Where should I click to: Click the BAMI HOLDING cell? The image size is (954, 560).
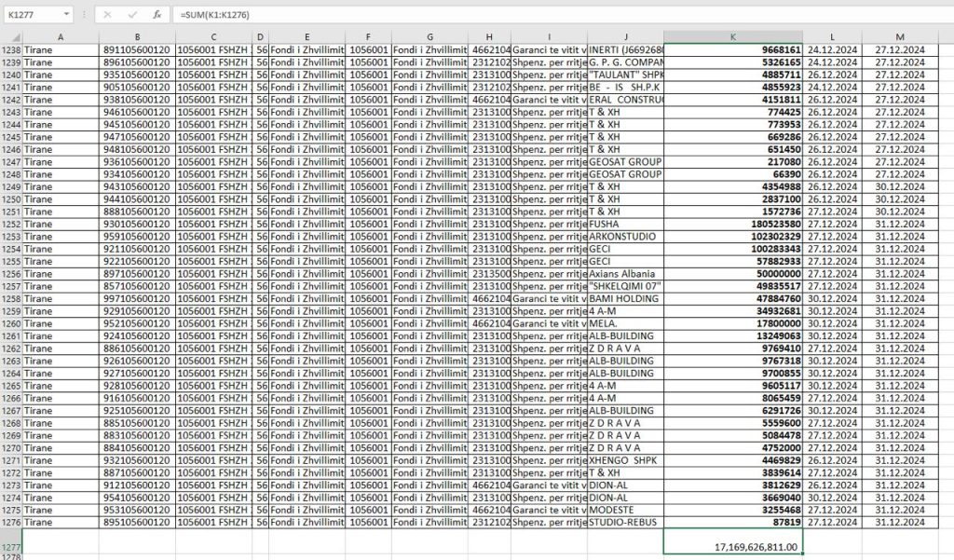(x=625, y=298)
